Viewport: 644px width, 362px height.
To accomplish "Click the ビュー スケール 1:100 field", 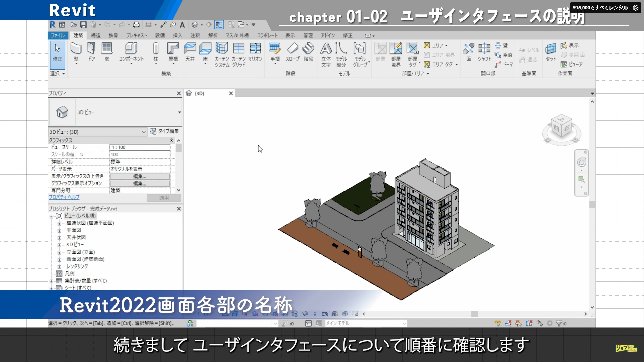I will pos(140,147).
